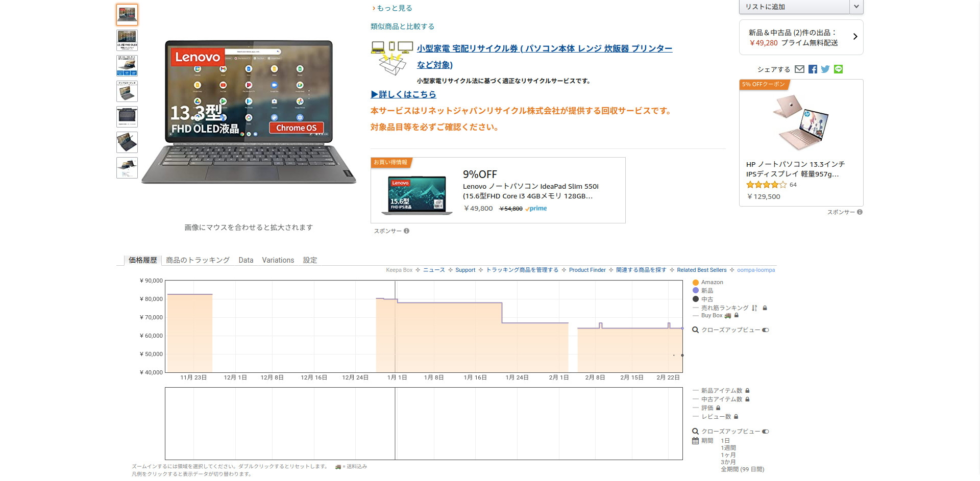Image resolution: width=980 pixels, height=481 pixels.
Task: Open Product Finder link
Action: [587, 270]
